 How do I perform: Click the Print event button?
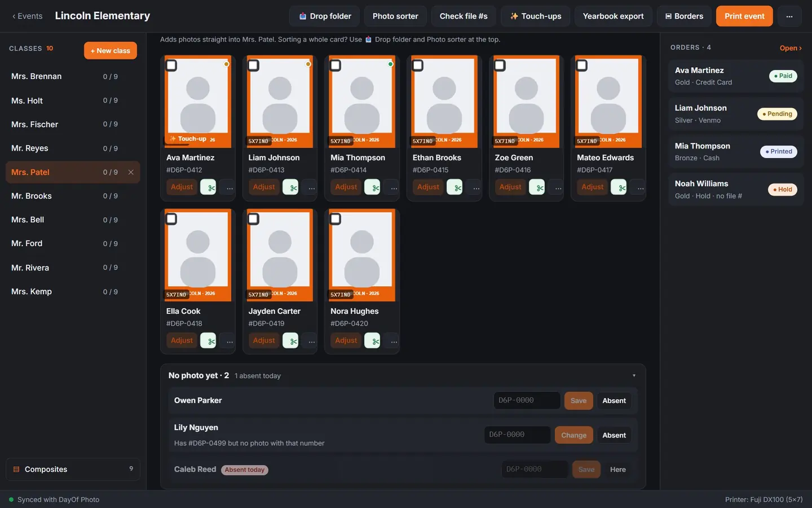click(x=744, y=16)
